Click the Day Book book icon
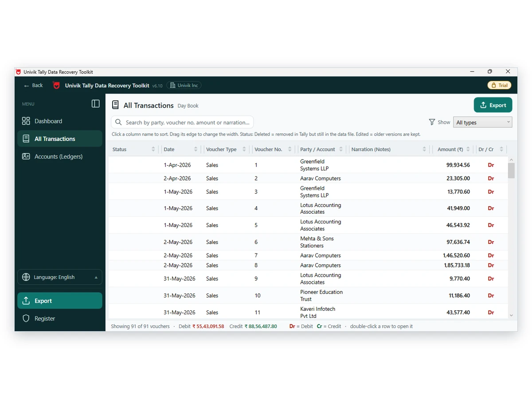 pyautogui.click(x=115, y=105)
